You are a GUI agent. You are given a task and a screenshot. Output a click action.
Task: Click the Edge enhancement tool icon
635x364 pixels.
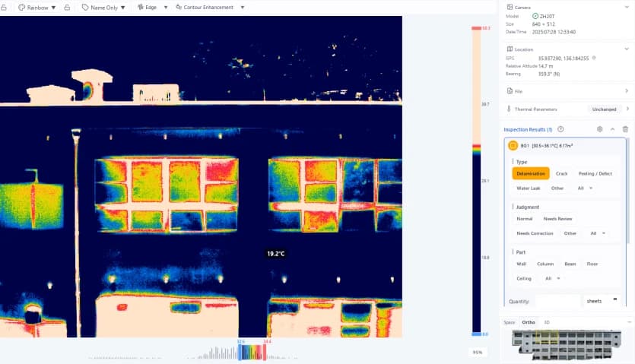141,8
